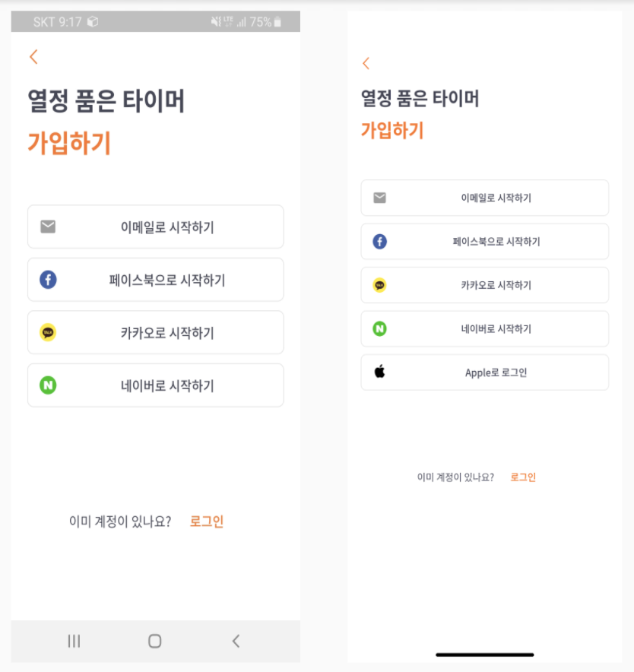Viewport: 634px width, 672px height.
Task: Click the yellow KakaoTalk icon
Action: click(48, 332)
